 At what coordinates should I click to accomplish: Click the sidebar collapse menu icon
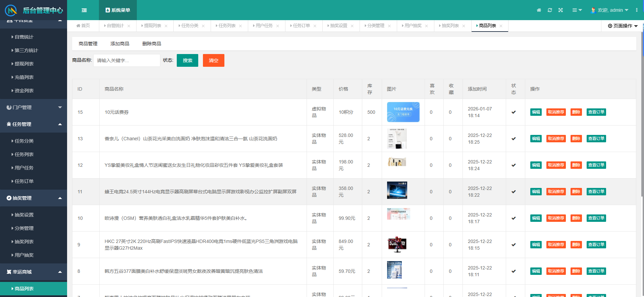[x=84, y=10]
